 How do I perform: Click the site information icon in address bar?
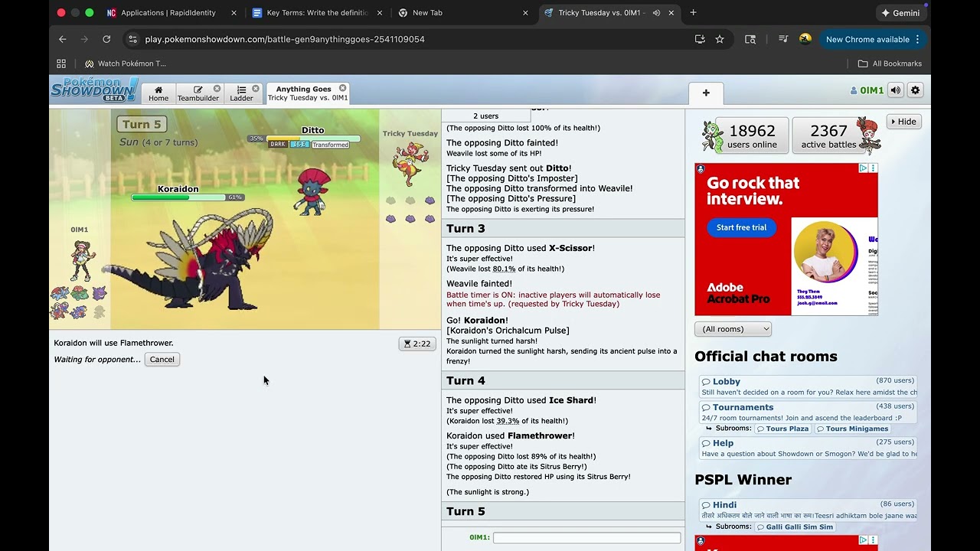[132, 39]
